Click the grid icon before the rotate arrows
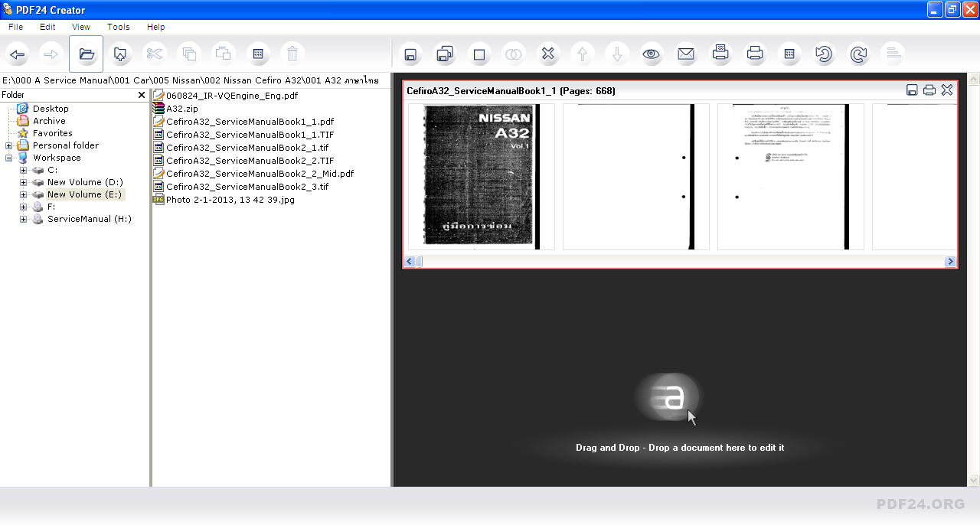 click(789, 54)
